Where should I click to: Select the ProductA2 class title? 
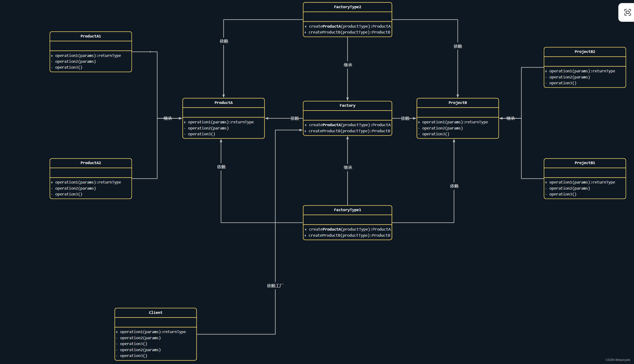(x=91, y=163)
